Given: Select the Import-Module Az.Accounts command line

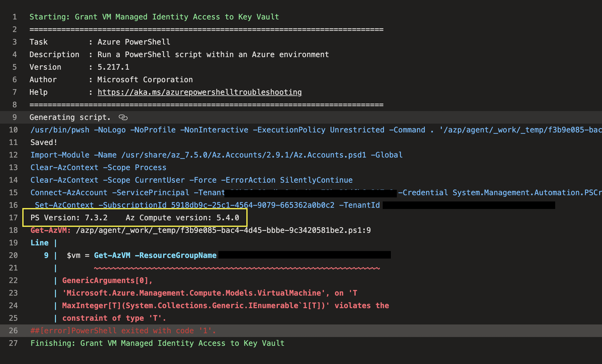Looking at the screenshot, I should point(216,155).
